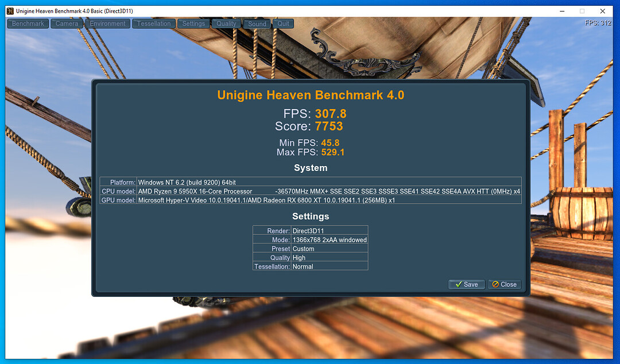Maximize the Heaven Benchmark window
The image size is (620, 364).
pos(582,11)
